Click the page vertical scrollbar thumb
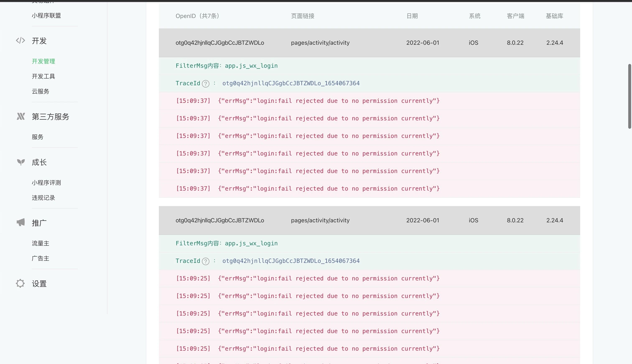Viewport: 632px width, 364px height. (629, 96)
